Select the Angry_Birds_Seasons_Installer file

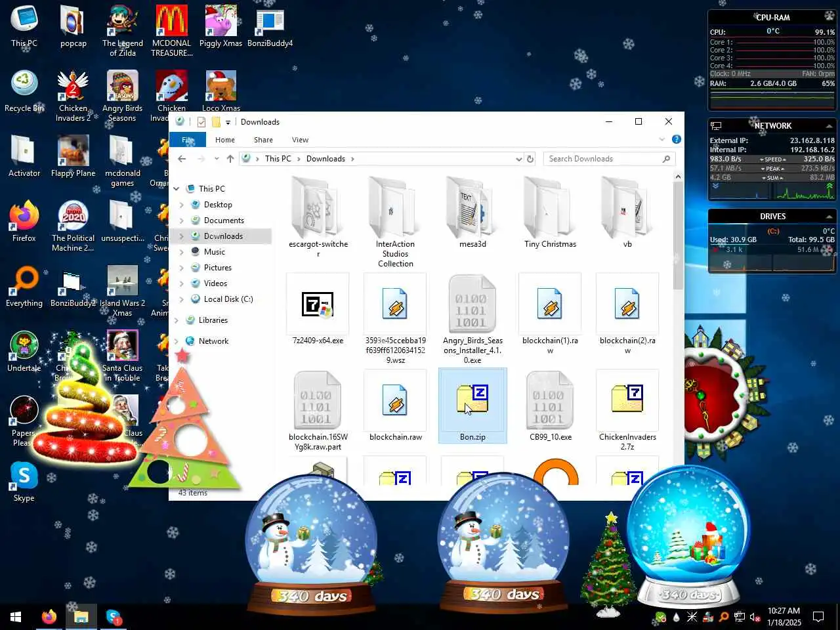[x=472, y=318]
